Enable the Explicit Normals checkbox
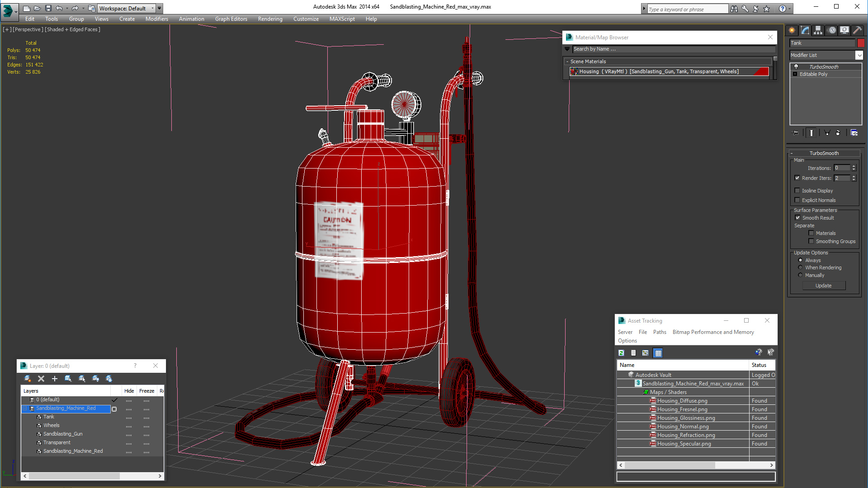This screenshot has width=868, height=488. tap(797, 200)
